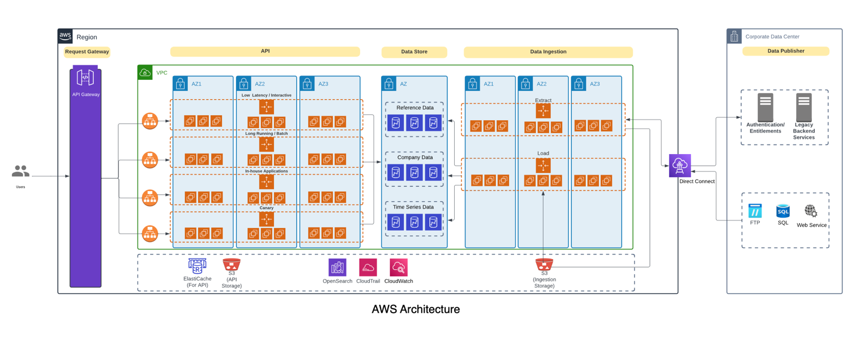Select first Time Series Data database icon
Image resolution: width=868 pixels, height=340 pixels.
pyautogui.click(x=396, y=222)
